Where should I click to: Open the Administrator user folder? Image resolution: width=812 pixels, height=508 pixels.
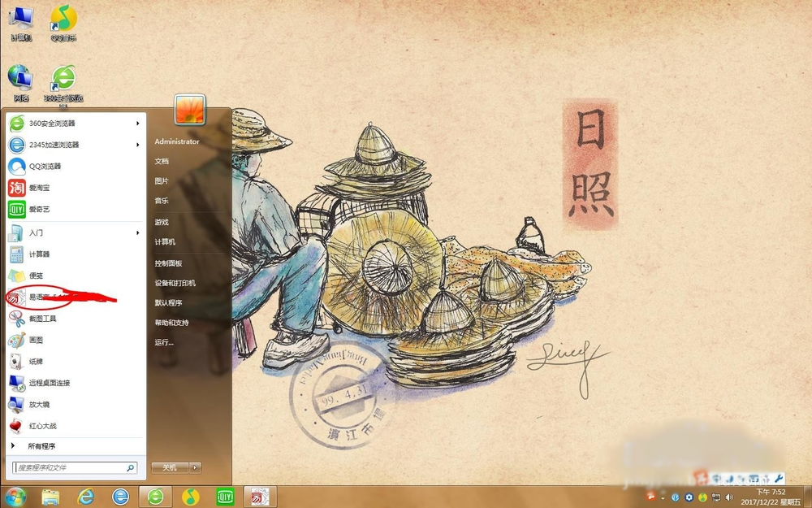[177, 141]
